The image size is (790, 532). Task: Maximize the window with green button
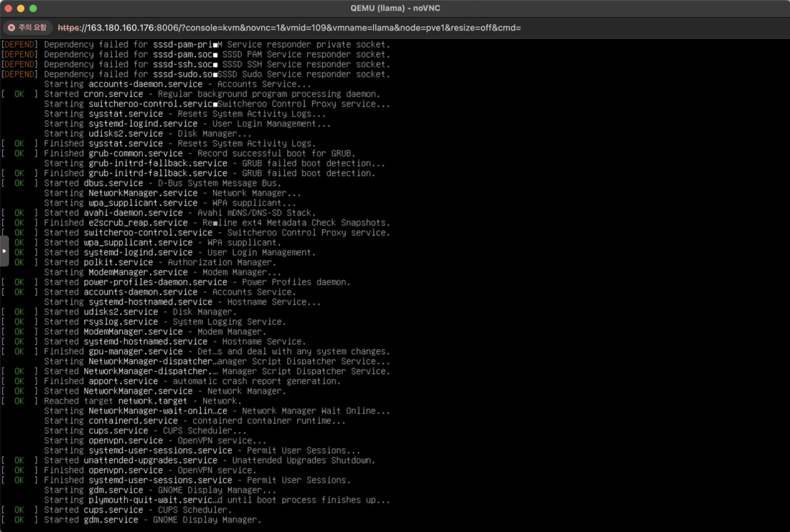pyautogui.click(x=33, y=8)
